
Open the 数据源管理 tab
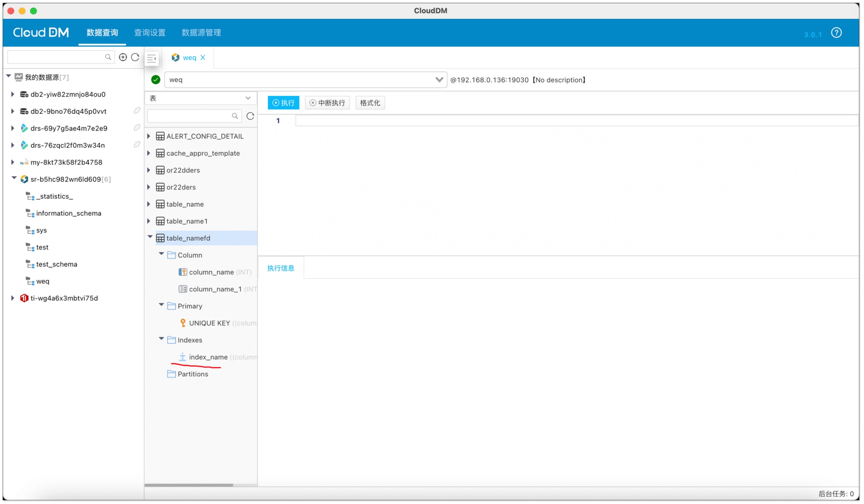201,33
